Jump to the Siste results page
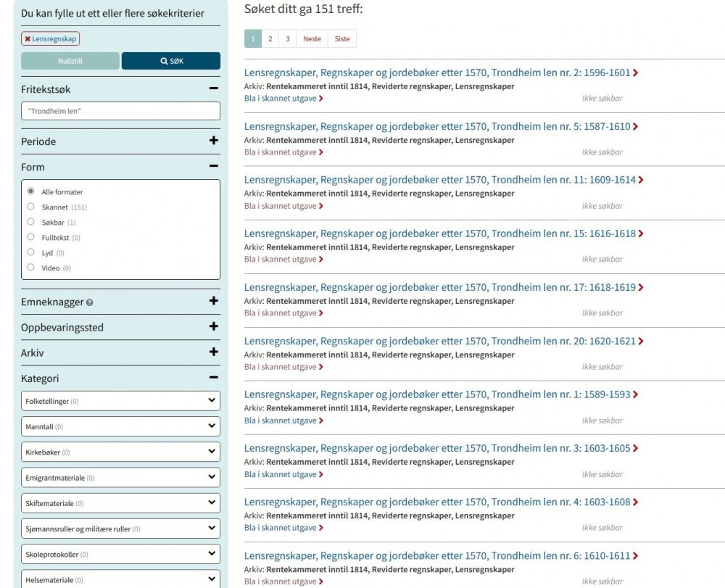 tap(342, 39)
